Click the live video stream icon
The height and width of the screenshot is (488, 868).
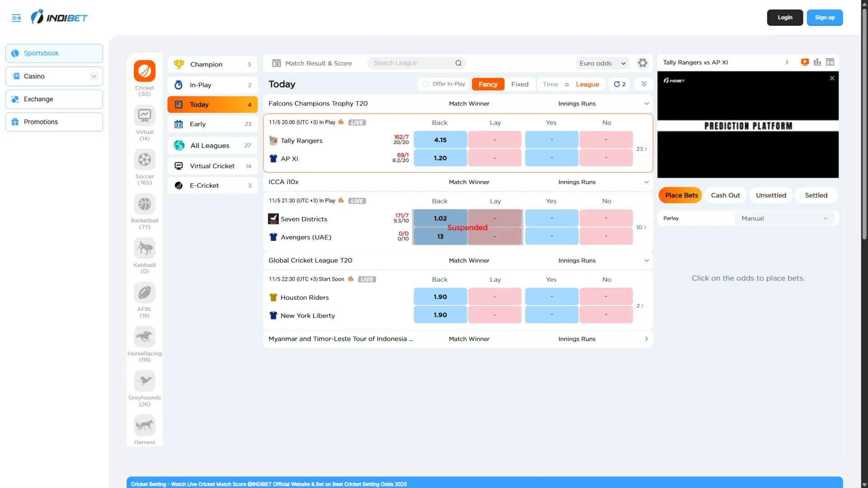coord(805,62)
